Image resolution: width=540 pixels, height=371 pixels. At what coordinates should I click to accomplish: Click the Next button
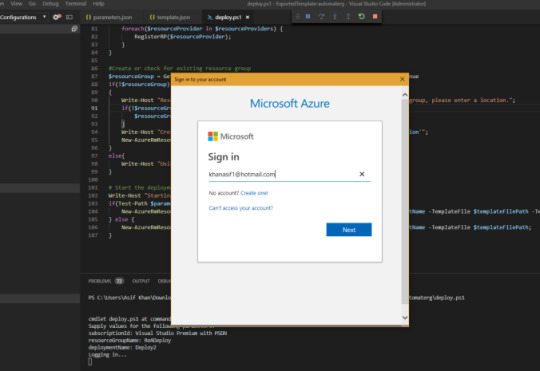click(x=349, y=229)
